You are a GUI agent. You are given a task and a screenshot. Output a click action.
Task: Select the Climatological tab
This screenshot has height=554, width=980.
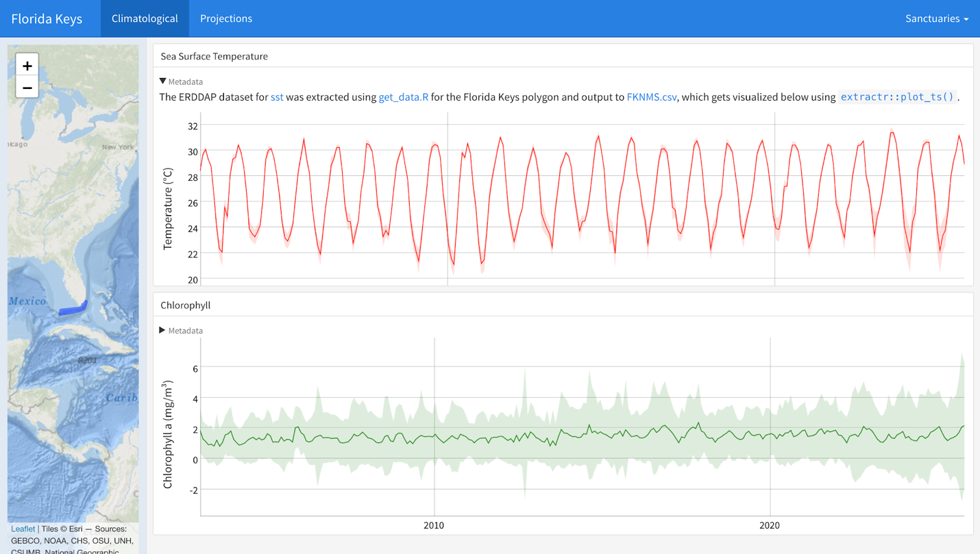coord(145,18)
